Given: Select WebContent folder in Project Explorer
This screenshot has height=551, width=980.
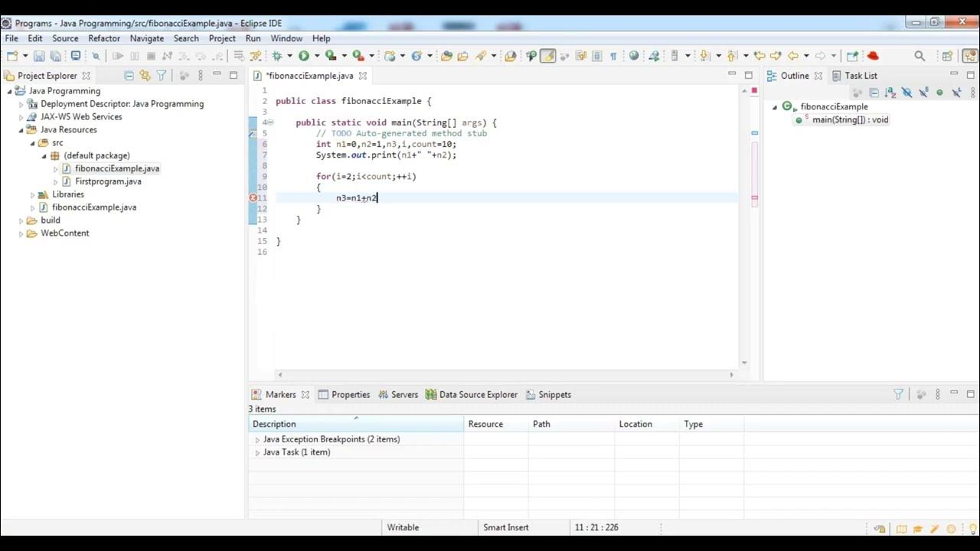Looking at the screenshot, I should [x=64, y=233].
